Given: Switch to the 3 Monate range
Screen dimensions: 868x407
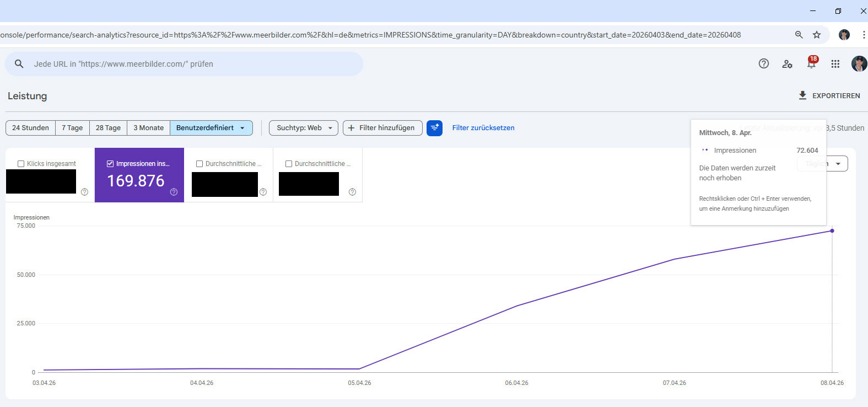Looking at the screenshot, I should click(x=148, y=128).
